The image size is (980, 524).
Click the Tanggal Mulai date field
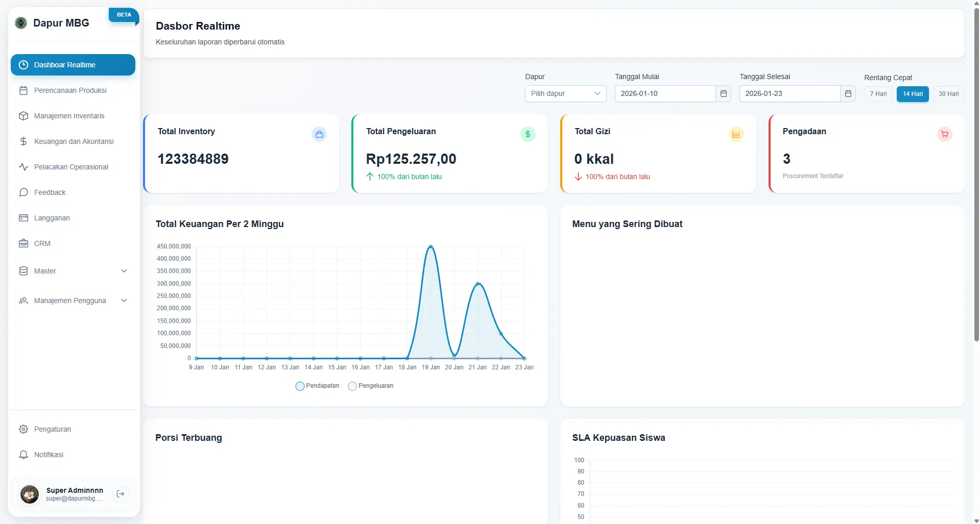tap(664, 93)
